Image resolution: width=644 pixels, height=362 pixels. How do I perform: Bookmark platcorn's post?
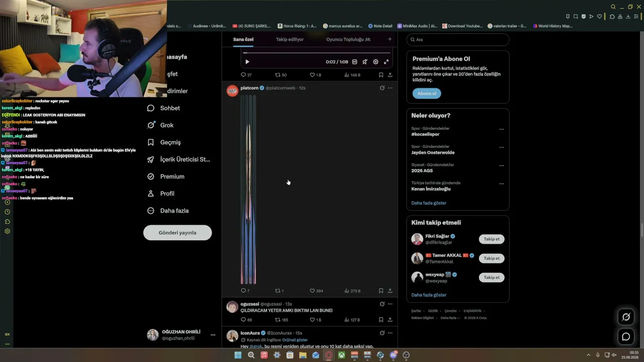[x=381, y=291]
